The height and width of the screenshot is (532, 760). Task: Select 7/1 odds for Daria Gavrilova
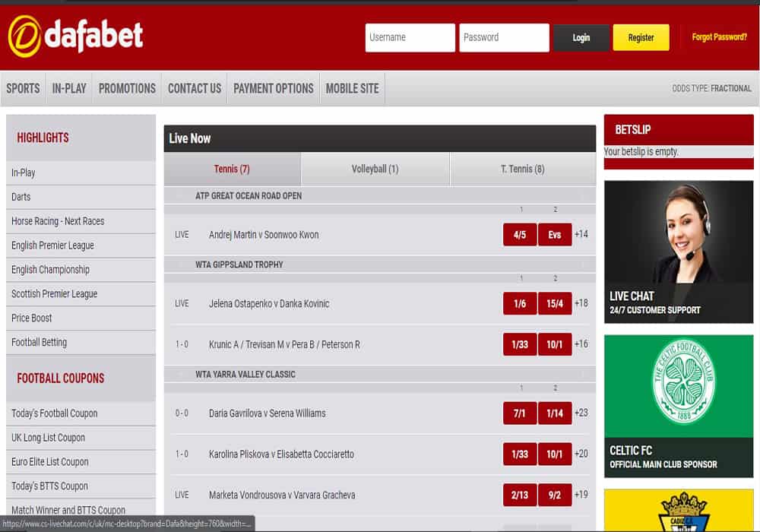pyautogui.click(x=520, y=413)
